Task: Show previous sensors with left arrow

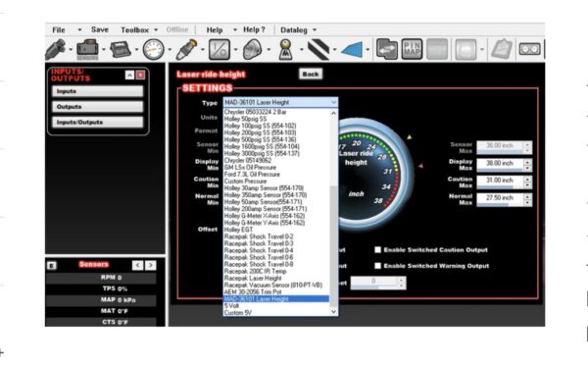Action: 137,265
